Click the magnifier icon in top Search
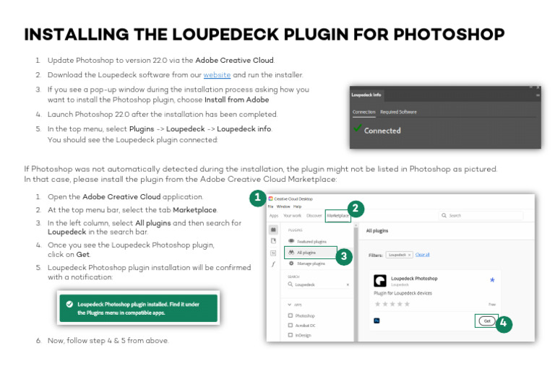The image size is (555, 392). click(x=444, y=215)
